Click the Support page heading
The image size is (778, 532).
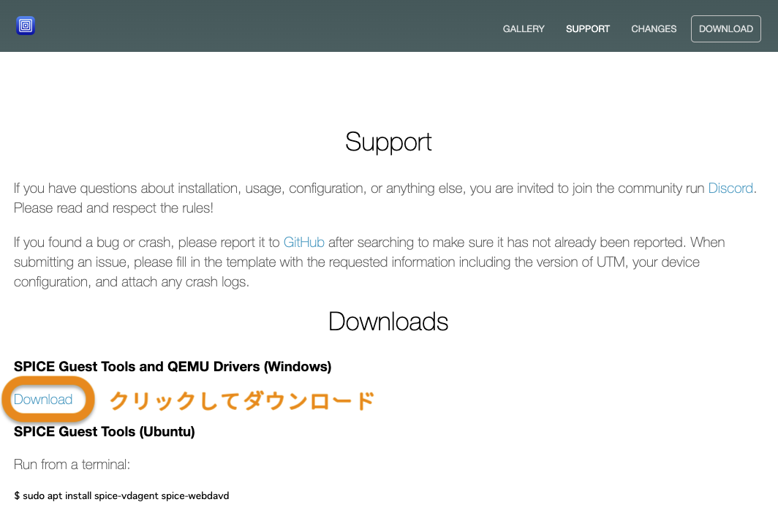coord(388,142)
